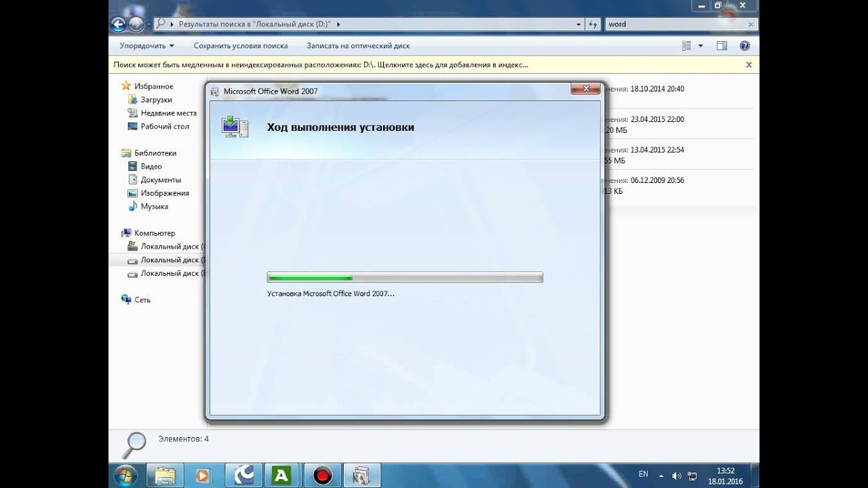Click the 'Ход выполнения установки' heading
Image resolution: width=868 pixels, height=488 pixels.
click(x=340, y=127)
